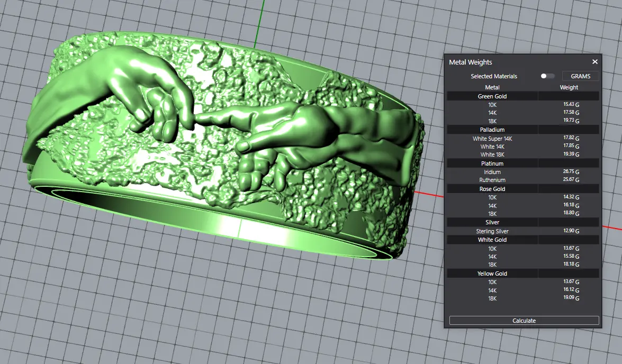Select the Palladium group header
622x364 pixels.
[492, 130]
